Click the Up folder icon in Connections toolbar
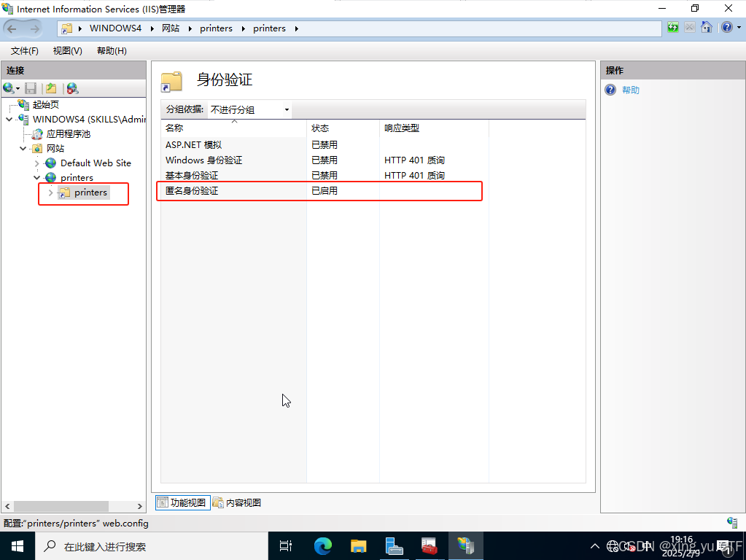The width and height of the screenshot is (746, 560). coord(51,88)
